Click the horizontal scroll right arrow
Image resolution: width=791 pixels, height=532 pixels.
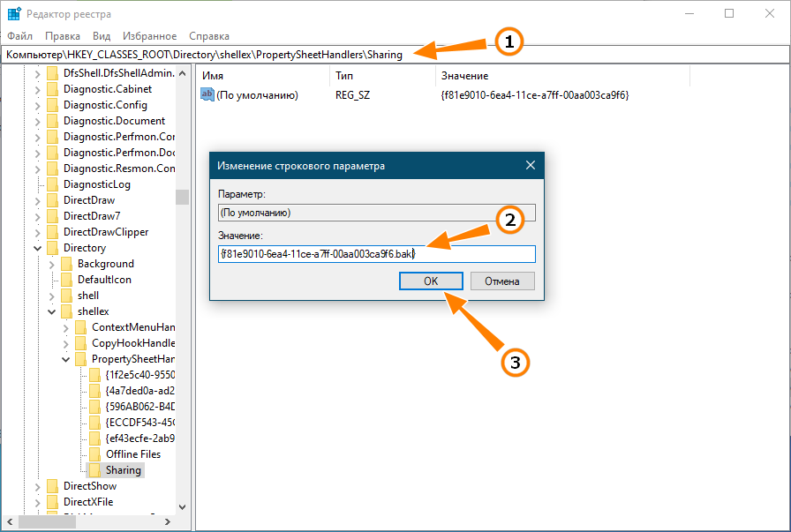168,522
